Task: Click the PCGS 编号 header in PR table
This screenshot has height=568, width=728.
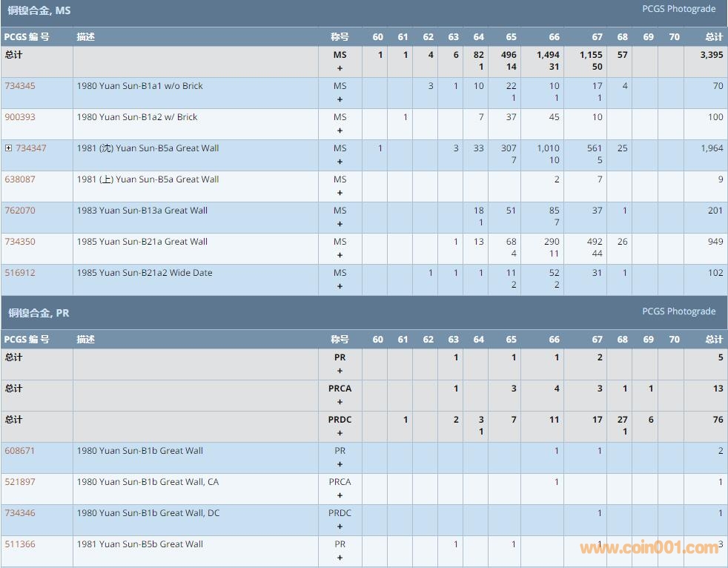Action: pyautogui.click(x=27, y=340)
